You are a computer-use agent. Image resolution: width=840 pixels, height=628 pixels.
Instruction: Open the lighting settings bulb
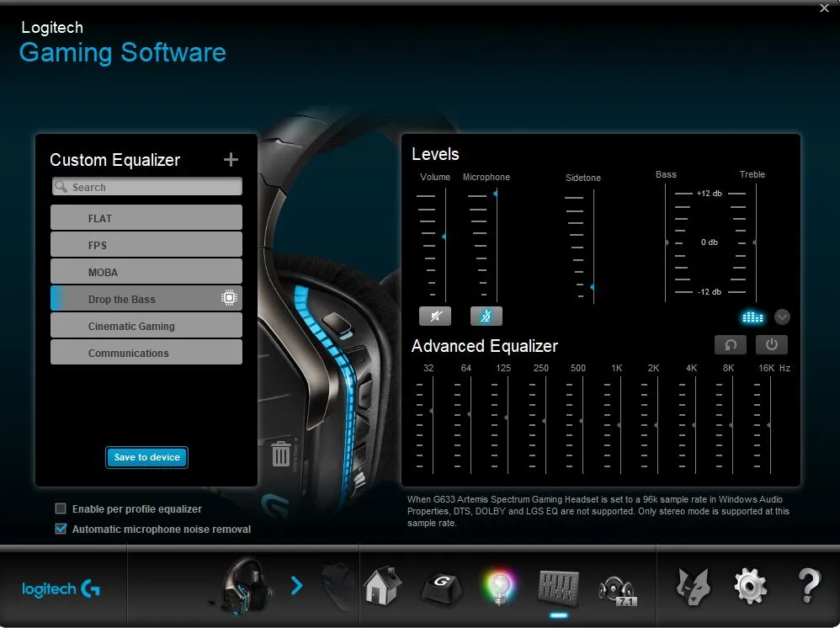(x=499, y=587)
